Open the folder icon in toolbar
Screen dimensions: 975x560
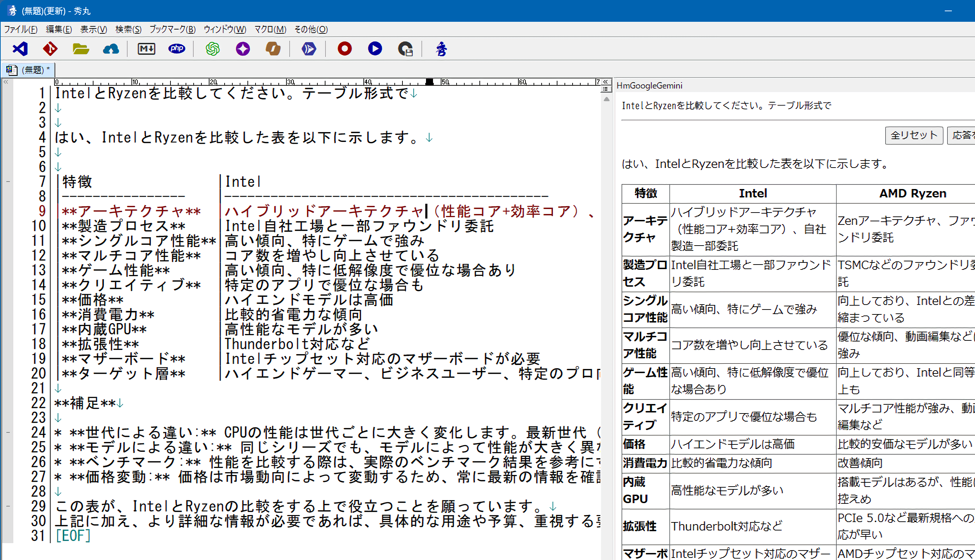81,49
